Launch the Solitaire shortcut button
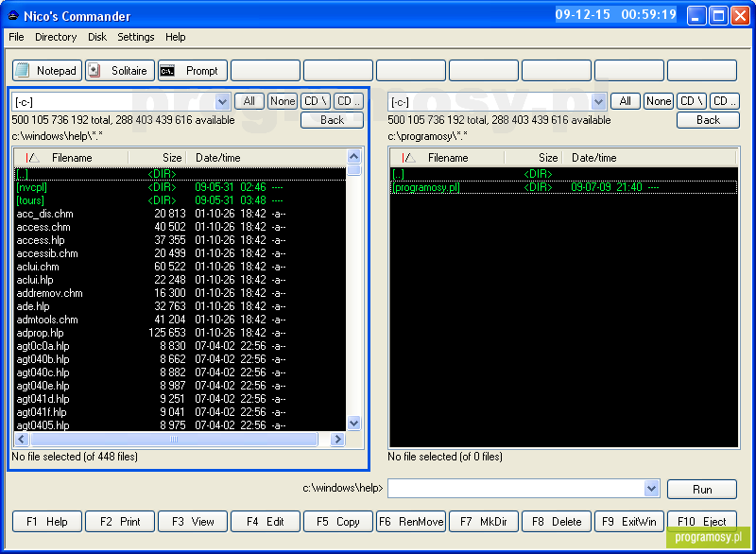This screenshot has width=756, height=554. (120, 71)
